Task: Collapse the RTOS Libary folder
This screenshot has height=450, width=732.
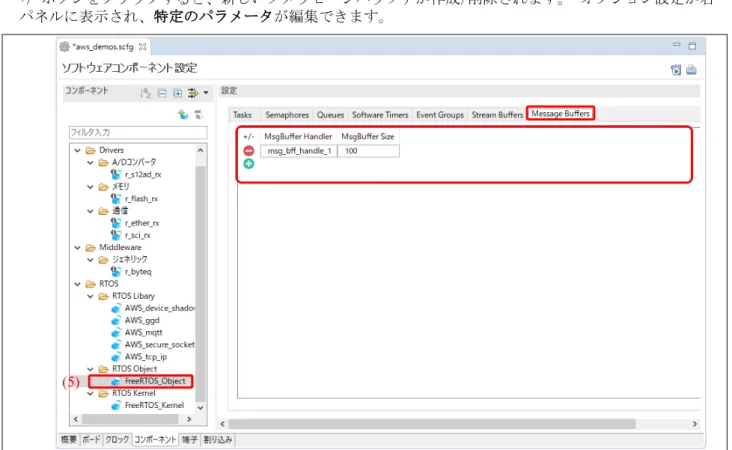Action: [x=90, y=296]
